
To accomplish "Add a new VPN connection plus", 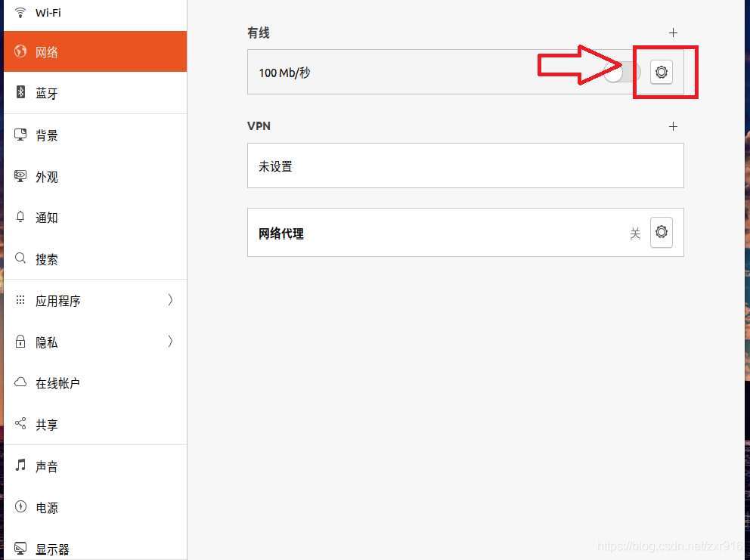I will [x=673, y=126].
